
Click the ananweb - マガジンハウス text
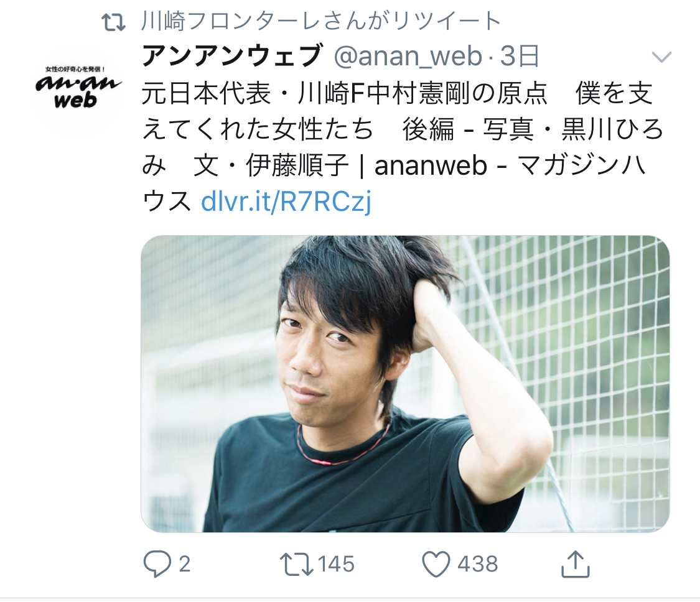click(x=510, y=165)
